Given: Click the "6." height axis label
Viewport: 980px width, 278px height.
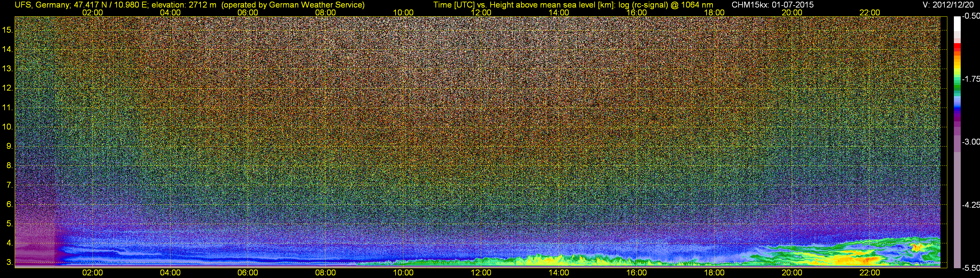Looking at the screenshot, I should click(x=9, y=204).
